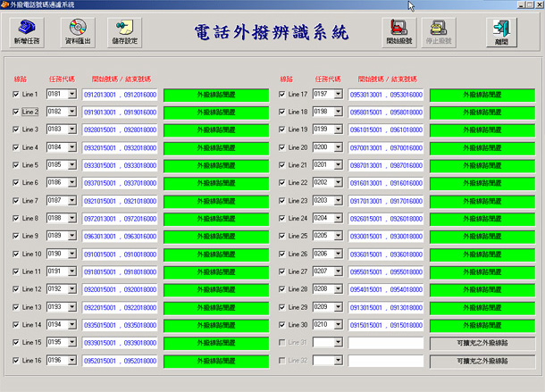
Task: Expand the 0190 task code combo box
Action: point(72,254)
